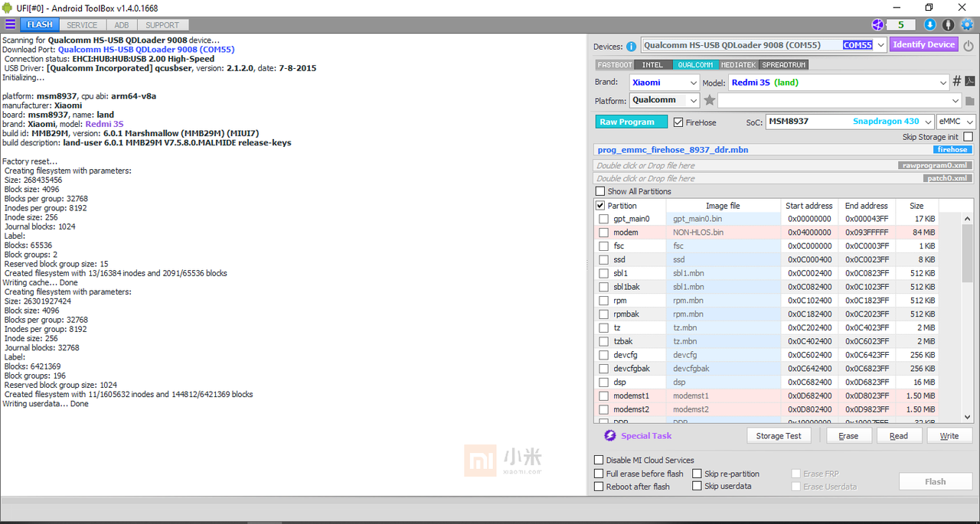The width and height of the screenshot is (980, 524).
Task: Click the Size column header
Action: [x=916, y=206]
